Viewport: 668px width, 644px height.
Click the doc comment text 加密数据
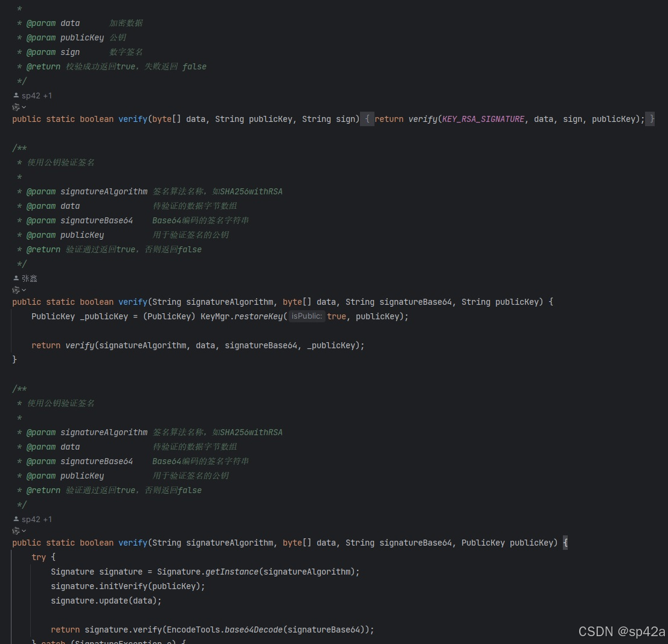click(126, 23)
